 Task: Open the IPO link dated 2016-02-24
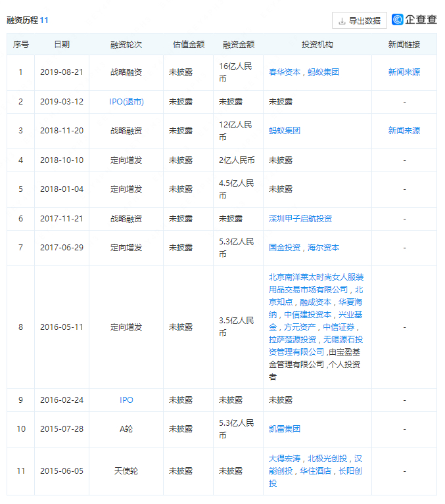tap(126, 400)
